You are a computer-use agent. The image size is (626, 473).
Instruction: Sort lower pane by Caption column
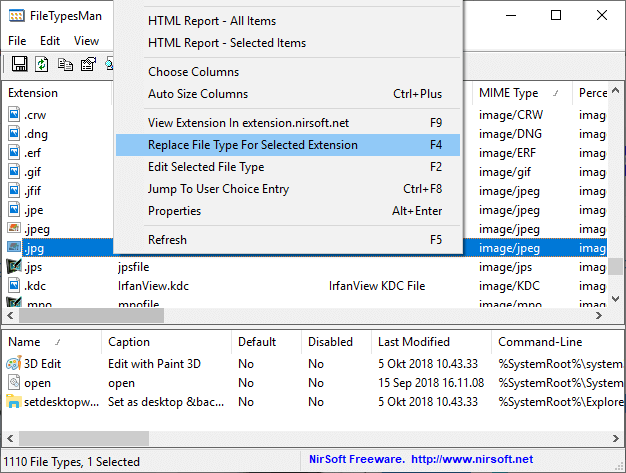pyautogui.click(x=166, y=342)
